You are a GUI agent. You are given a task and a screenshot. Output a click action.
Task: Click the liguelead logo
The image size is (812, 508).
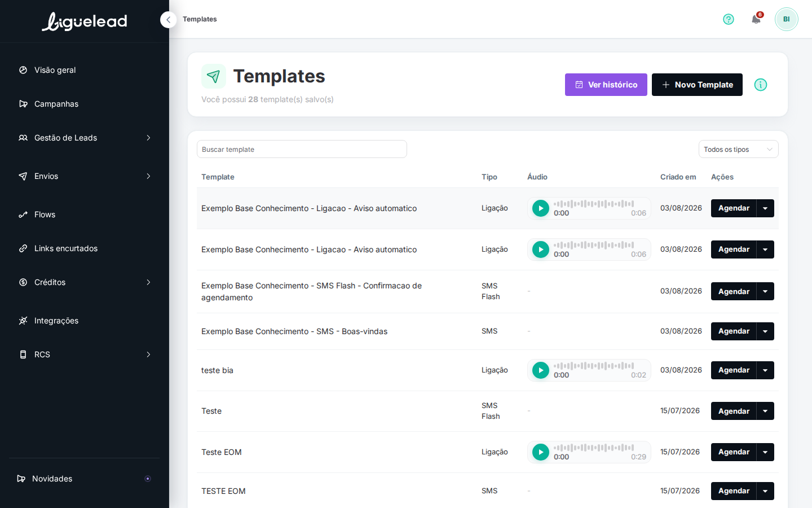pos(85,21)
